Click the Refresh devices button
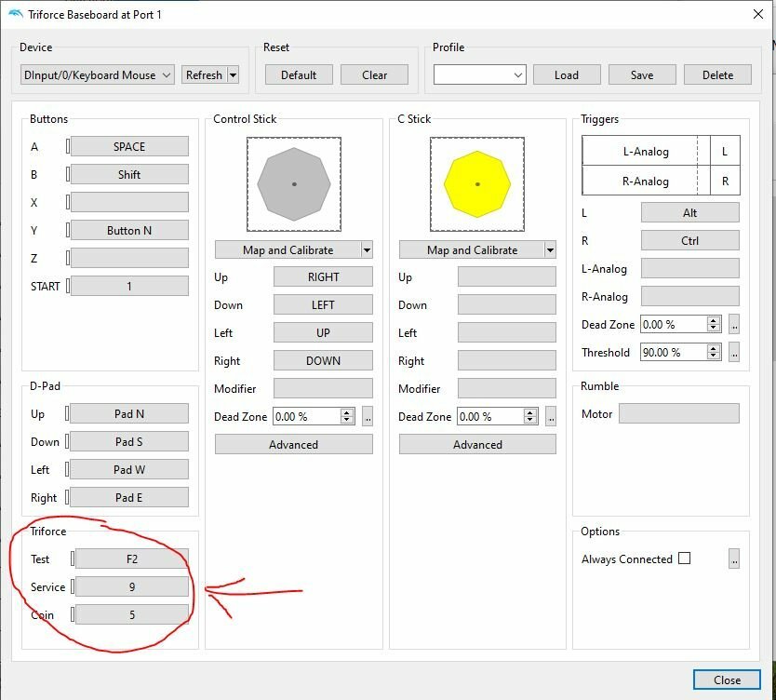This screenshot has width=776, height=700. 204,74
